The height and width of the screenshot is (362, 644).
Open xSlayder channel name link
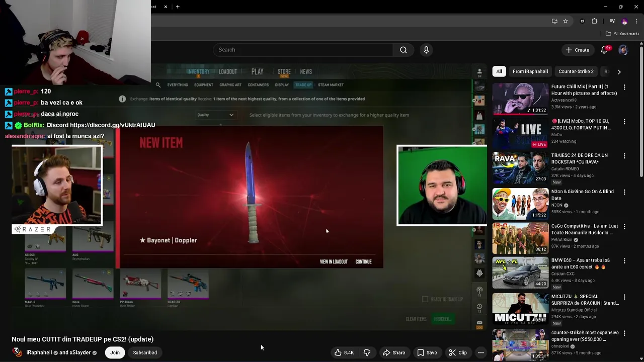(x=80, y=352)
